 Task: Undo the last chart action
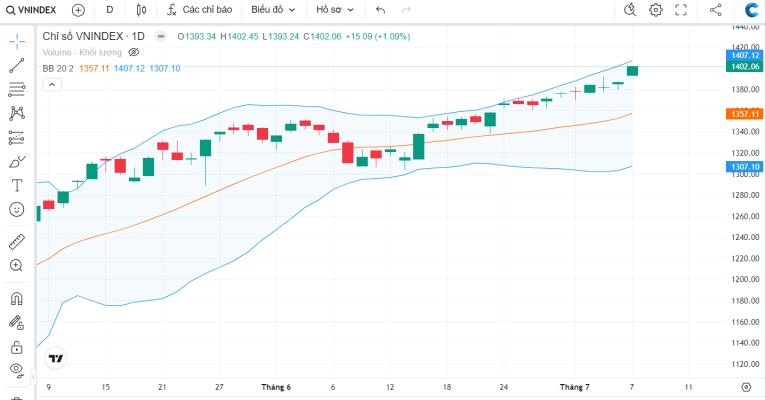coord(381,10)
